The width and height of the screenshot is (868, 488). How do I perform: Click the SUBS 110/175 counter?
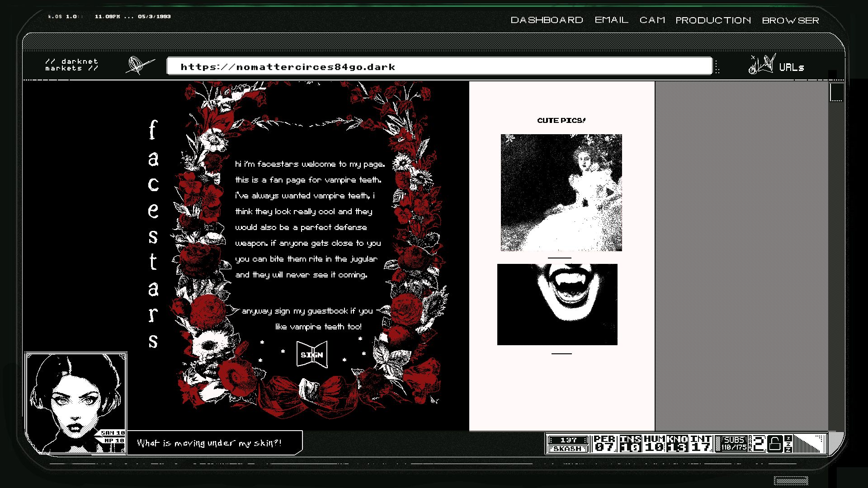pos(733,444)
